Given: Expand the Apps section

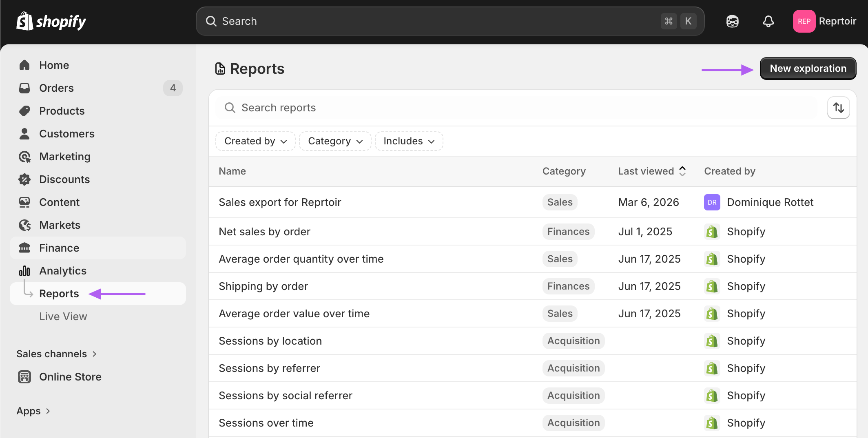Looking at the screenshot, I should tap(33, 411).
